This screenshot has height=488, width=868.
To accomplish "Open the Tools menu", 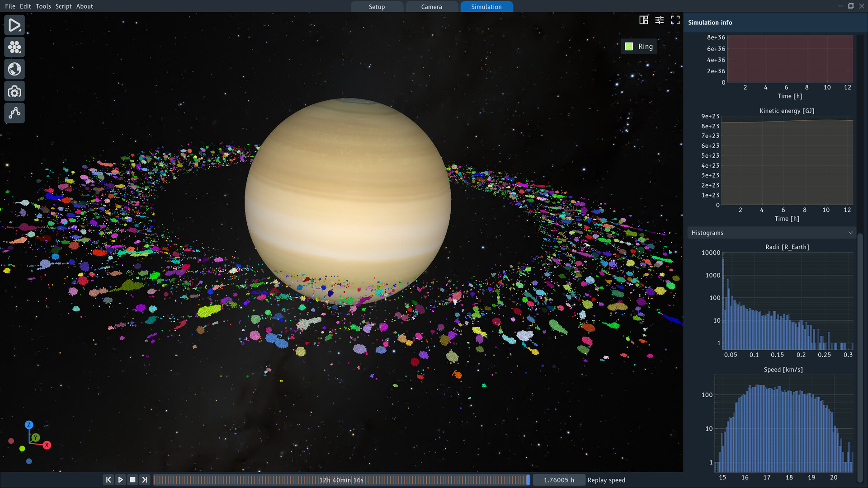I will 43,6.
